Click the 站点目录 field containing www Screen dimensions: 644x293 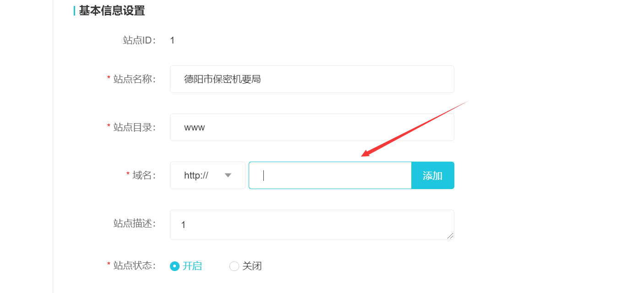click(312, 127)
